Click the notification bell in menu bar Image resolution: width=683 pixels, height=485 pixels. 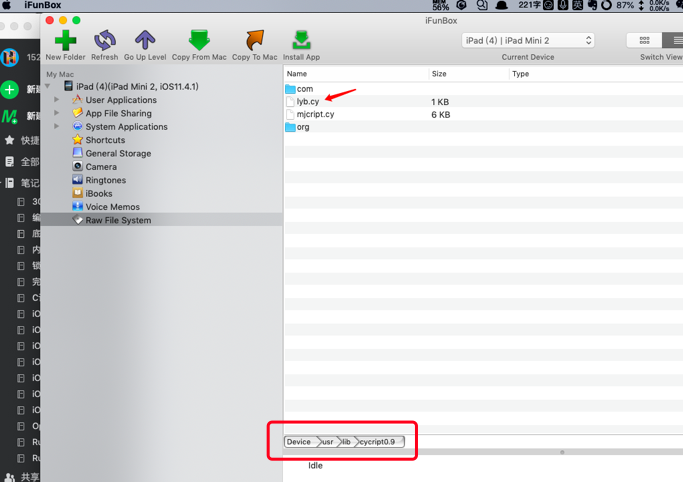[x=502, y=5]
